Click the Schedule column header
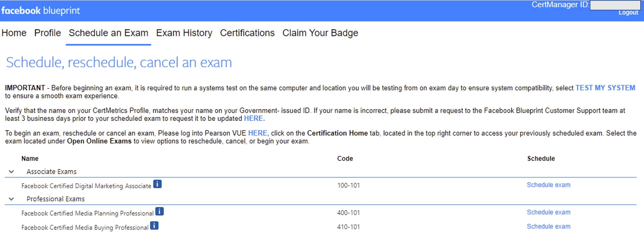Image resolution: width=644 pixels, height=236 pixels. pyautogui.click(x=541, y=159)
